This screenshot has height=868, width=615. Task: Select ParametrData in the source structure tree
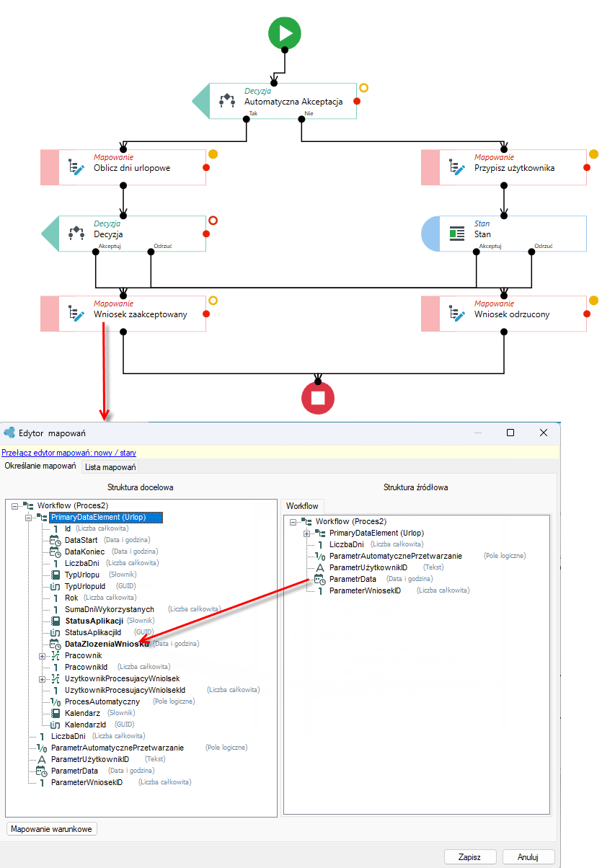click(x=353, y=579)
